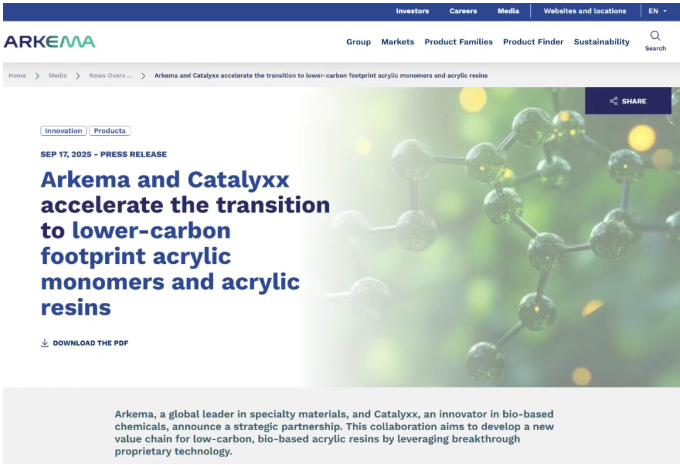
Task: Open Websites and locations
Action: 585,11
